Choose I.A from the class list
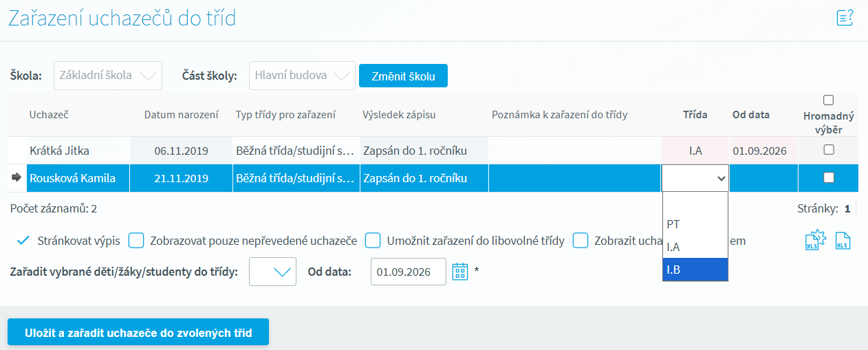The width and height of the screenshot is (868, 350). (695, 247)
